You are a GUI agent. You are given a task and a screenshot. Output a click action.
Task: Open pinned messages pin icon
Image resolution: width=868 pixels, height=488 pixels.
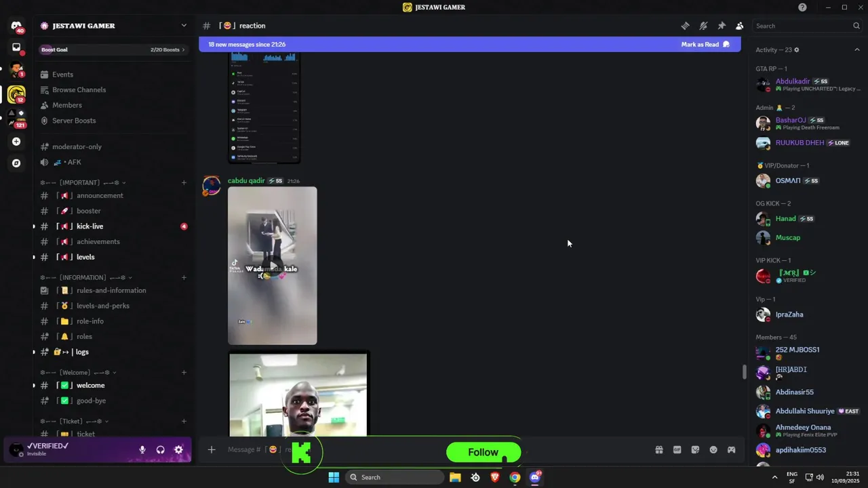click(722, 26)
